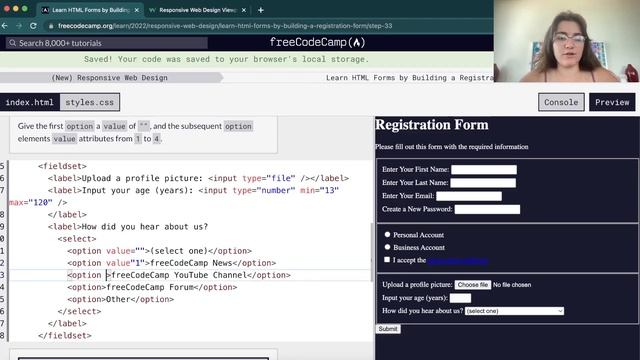Toggle the Preview panel button
Screen dimensions: 640x360
click(612, 102)
